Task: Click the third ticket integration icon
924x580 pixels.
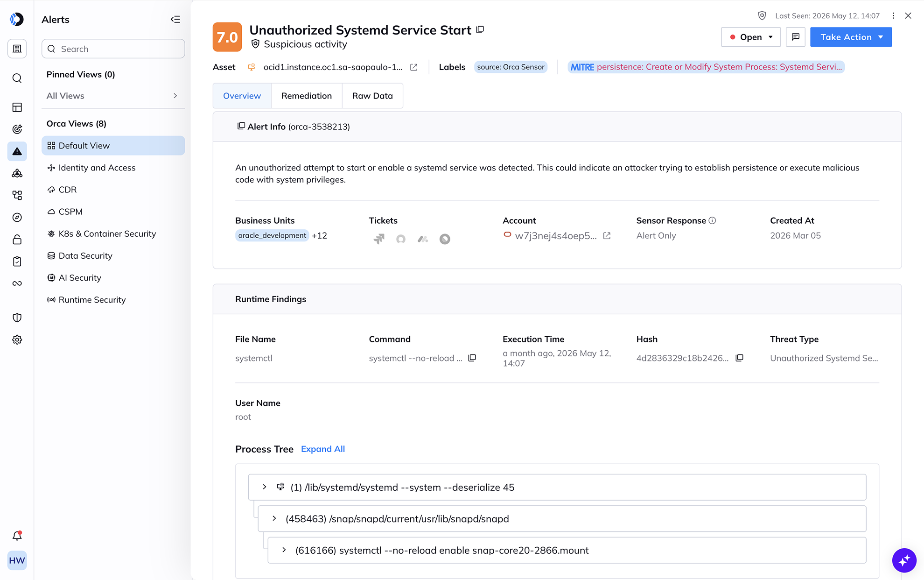Action: pyautogui.click(x=423, y=239)
